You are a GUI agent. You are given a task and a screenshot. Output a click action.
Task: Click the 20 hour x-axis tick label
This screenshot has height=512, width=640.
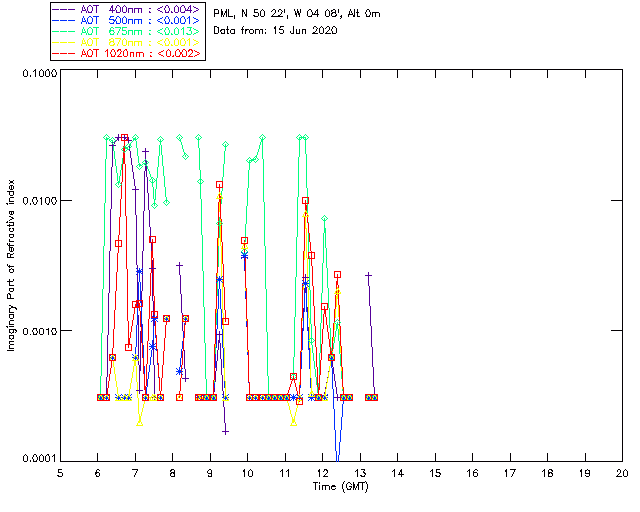[622, 472]
